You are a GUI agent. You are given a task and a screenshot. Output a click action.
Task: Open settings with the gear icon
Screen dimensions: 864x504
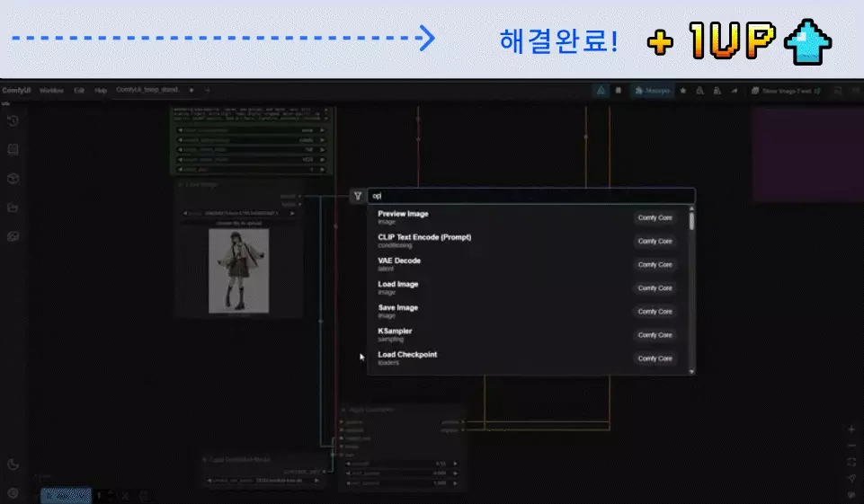pos(13,493)
